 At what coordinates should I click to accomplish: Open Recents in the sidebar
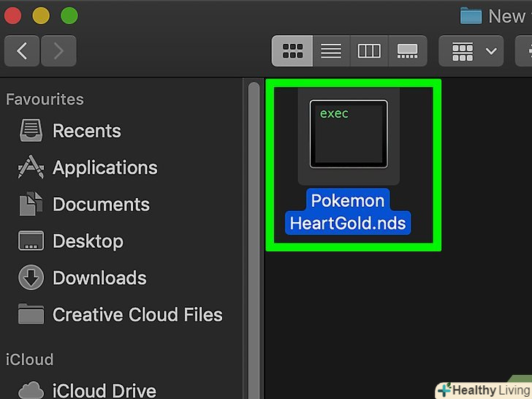tap(87, 131)
